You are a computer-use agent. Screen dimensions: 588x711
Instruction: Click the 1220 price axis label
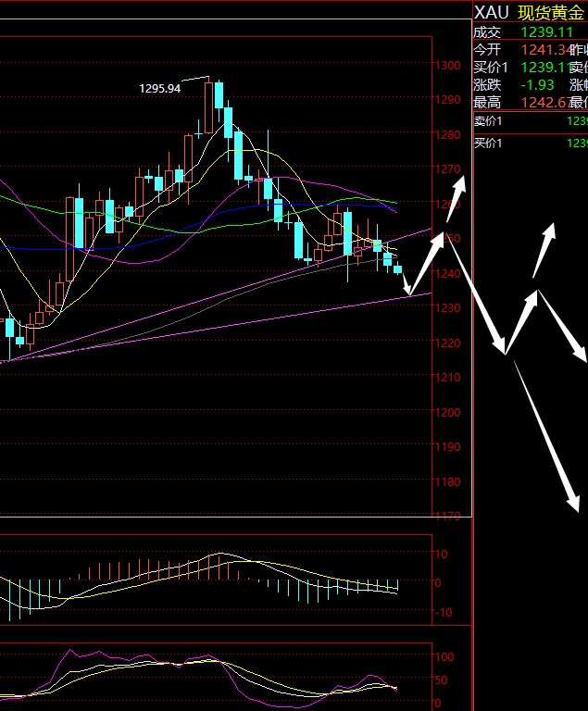448,343
